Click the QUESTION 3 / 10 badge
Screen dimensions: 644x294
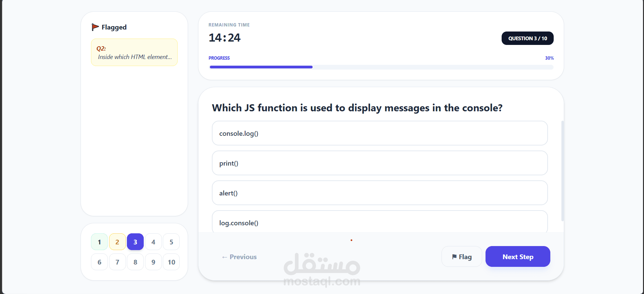[x=527, y=38]
